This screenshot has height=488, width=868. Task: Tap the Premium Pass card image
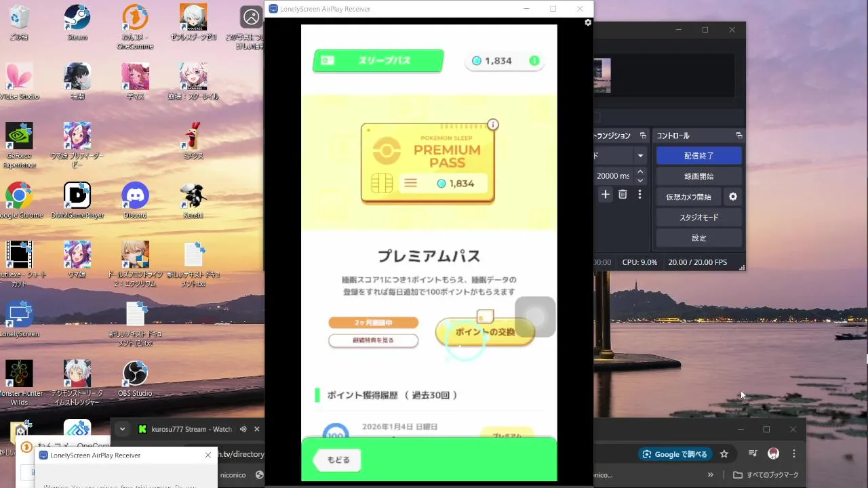point(428,163)
